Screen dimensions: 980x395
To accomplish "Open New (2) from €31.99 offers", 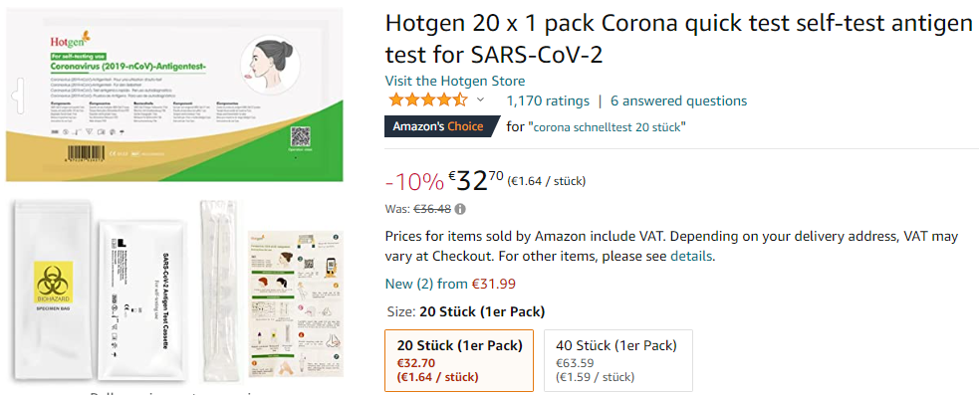I will click(450, 284).
